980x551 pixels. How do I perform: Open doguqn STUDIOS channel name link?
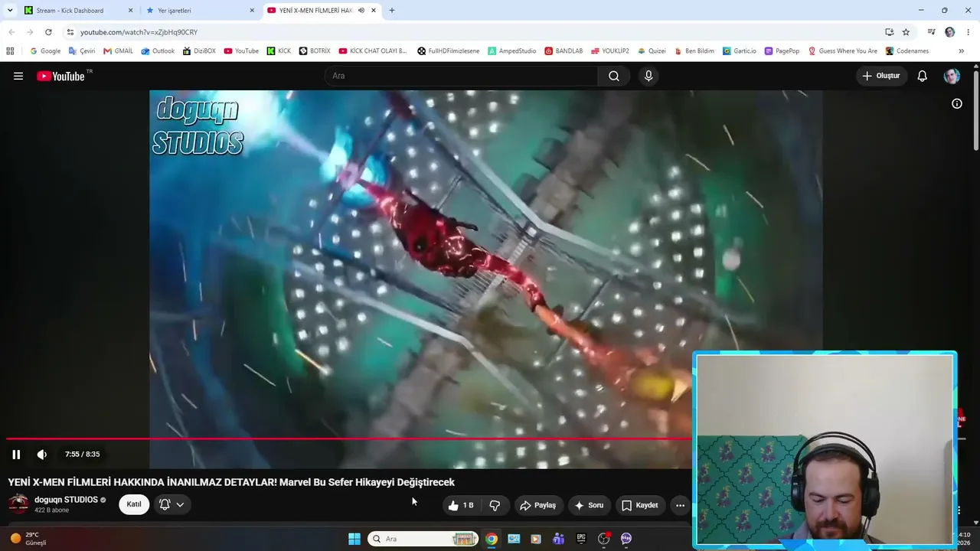tap(66, 500)
